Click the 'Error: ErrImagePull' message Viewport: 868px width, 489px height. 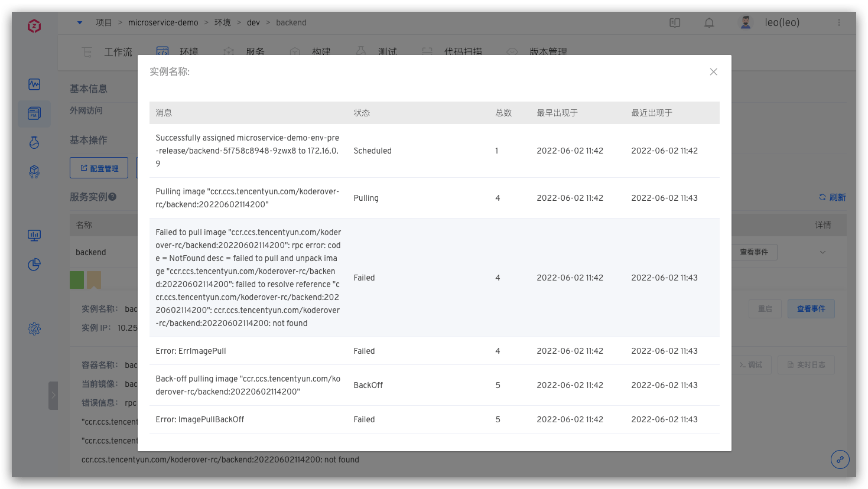191,351
